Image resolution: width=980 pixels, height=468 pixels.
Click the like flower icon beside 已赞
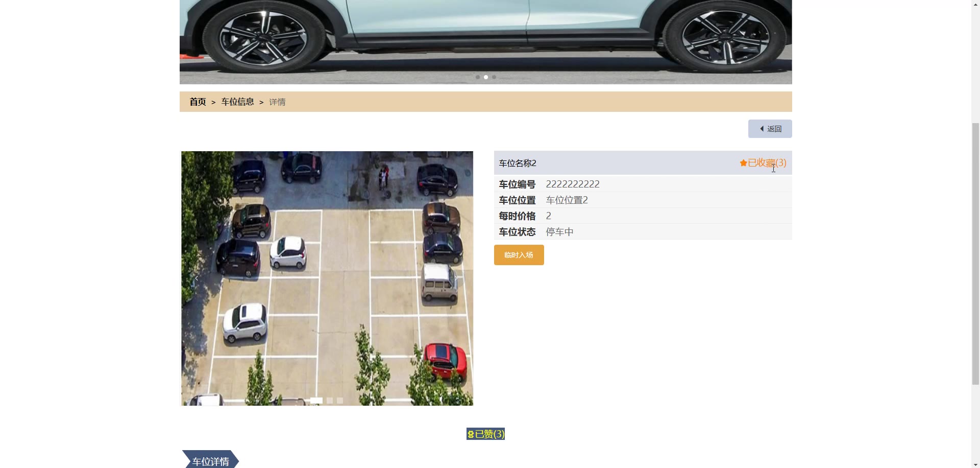pos(471,434)
